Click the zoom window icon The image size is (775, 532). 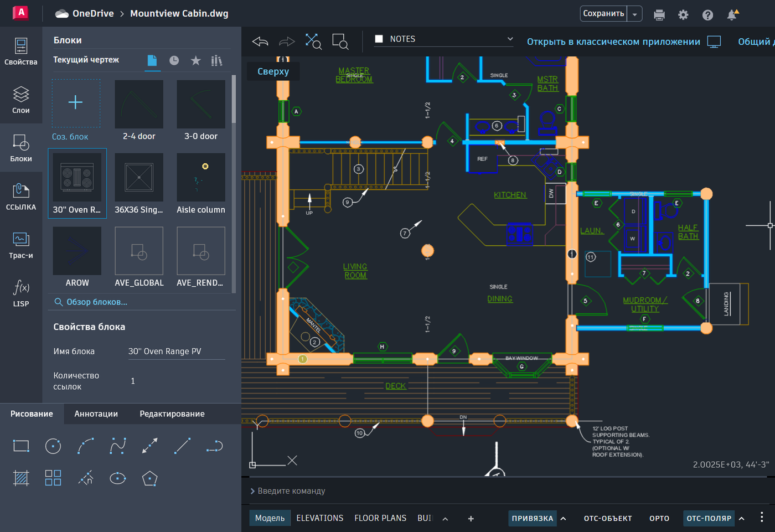[340, 42]
